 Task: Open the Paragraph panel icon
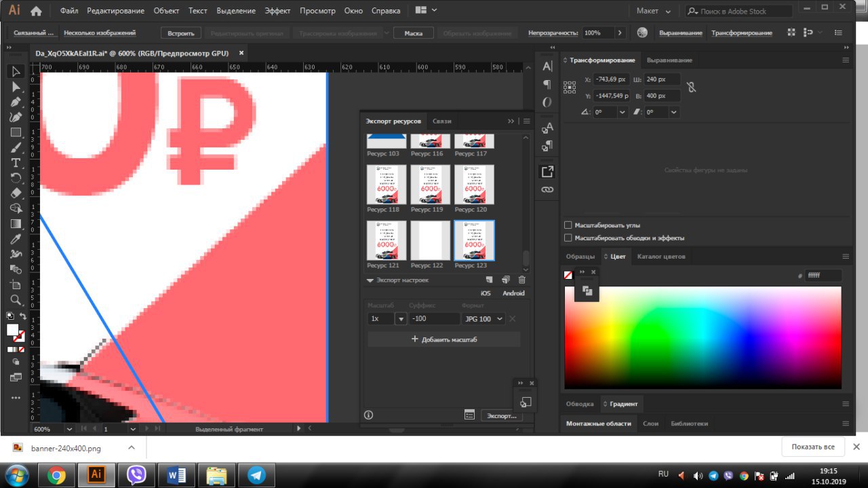pyautogui.click(x=547, y=84)
